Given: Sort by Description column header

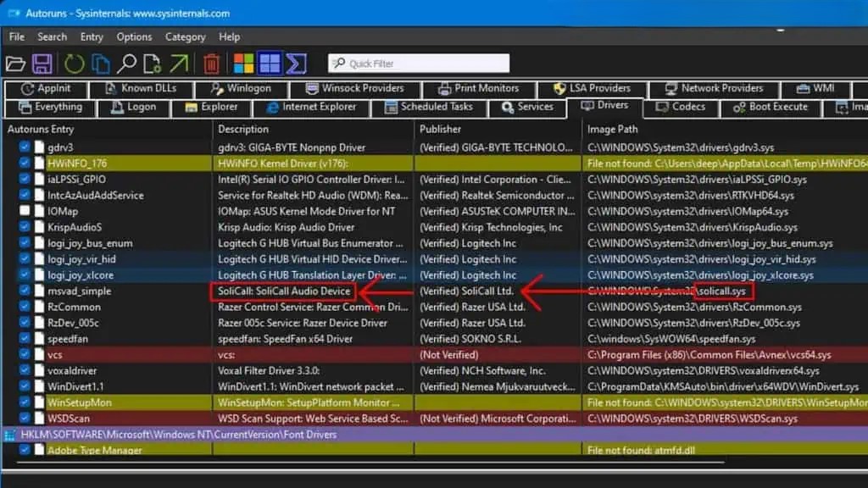Looking at the screenshot, I should pos(314,129).
